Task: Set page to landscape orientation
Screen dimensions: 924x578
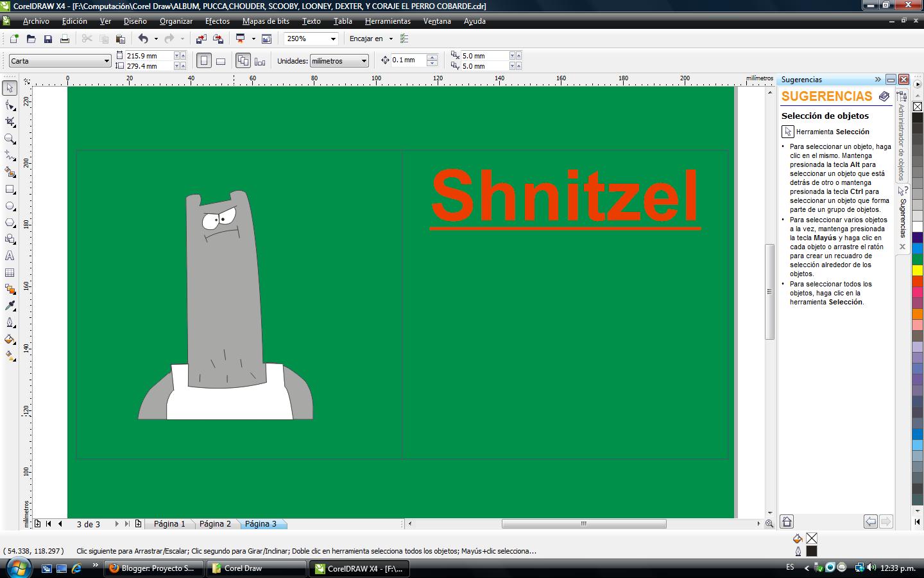Action: (221, 60)
